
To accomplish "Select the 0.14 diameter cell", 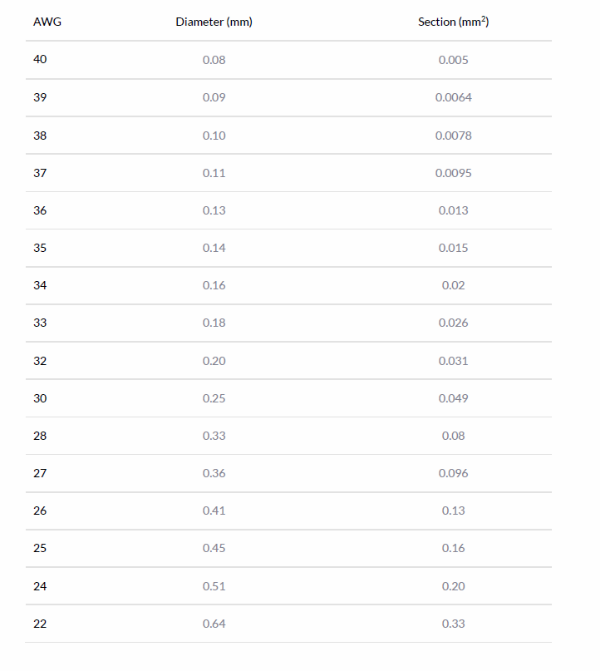I will 214,248.
